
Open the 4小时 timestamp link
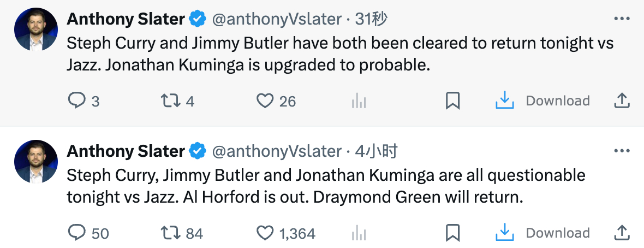tap(376, 151)
